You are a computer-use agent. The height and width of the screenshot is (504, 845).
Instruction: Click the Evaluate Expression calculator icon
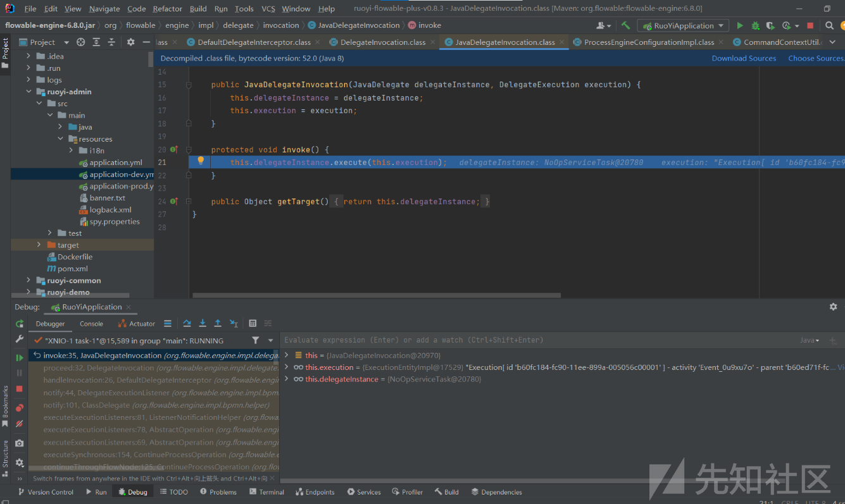pos(253,323)
